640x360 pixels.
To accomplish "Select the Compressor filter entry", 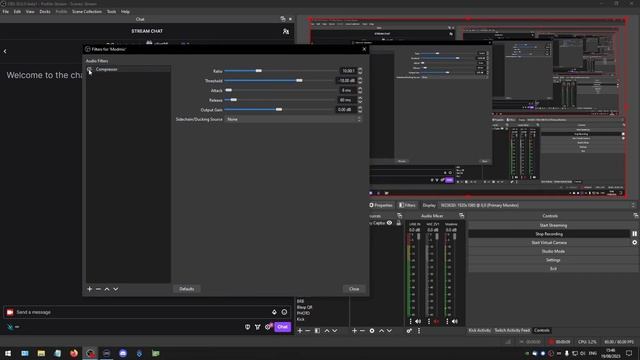I will click(128, 69).
